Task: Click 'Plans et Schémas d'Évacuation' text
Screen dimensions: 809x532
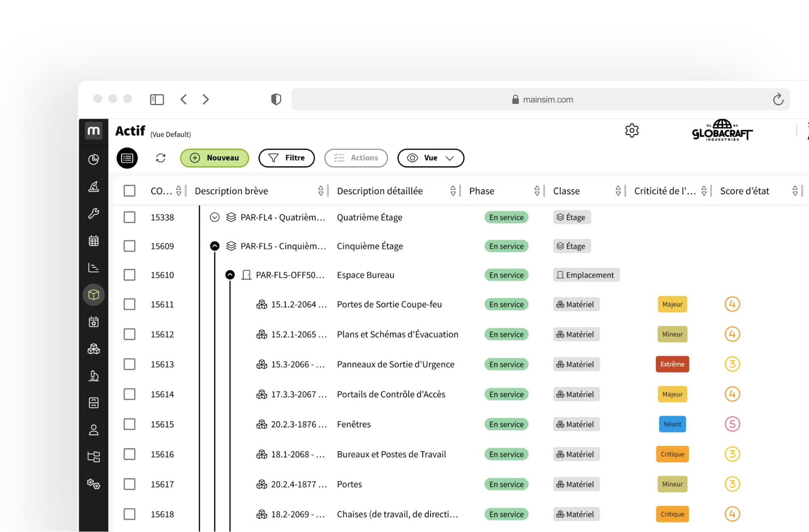Action: tap(398, 334)
